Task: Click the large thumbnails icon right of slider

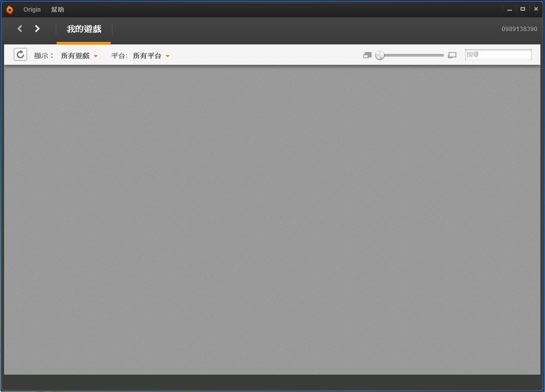Action: pos(452,55)
